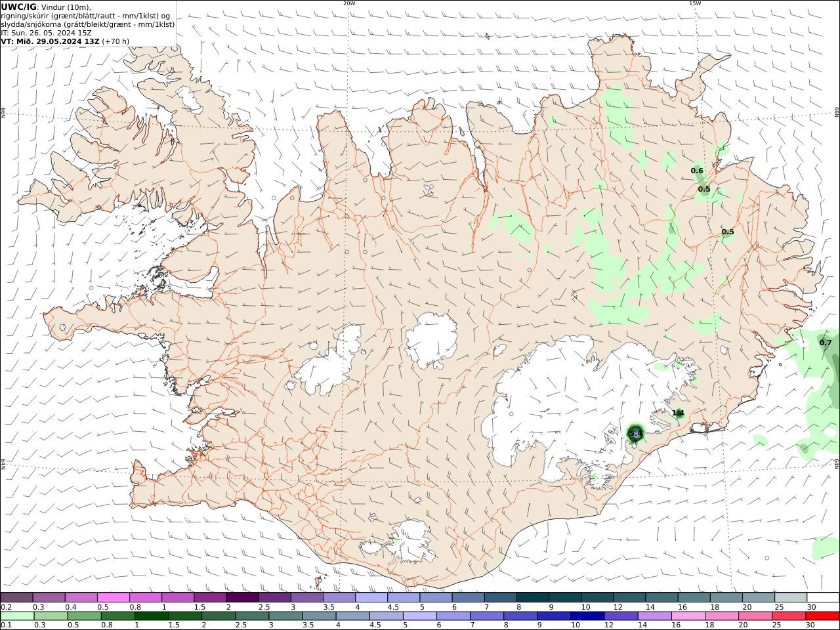Select light grey upper swatch starting at 25
The image size is (840, 630).
click(790, 598)
